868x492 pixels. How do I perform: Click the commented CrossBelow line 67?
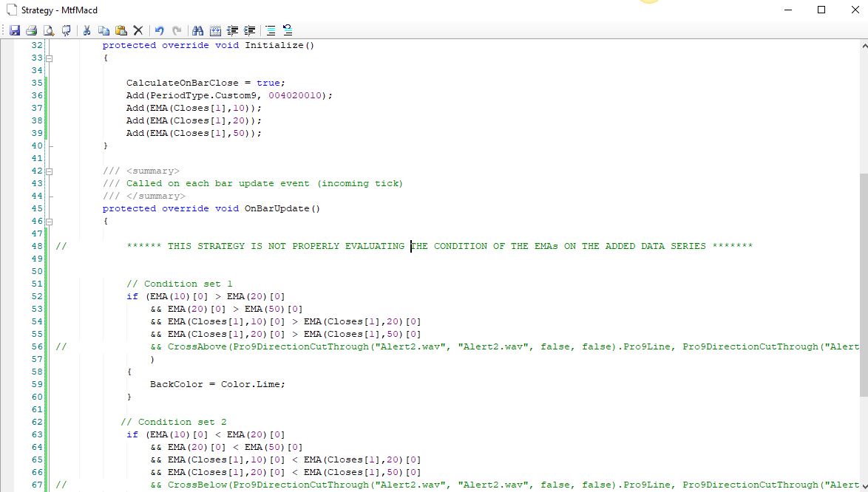coord(457,485)
